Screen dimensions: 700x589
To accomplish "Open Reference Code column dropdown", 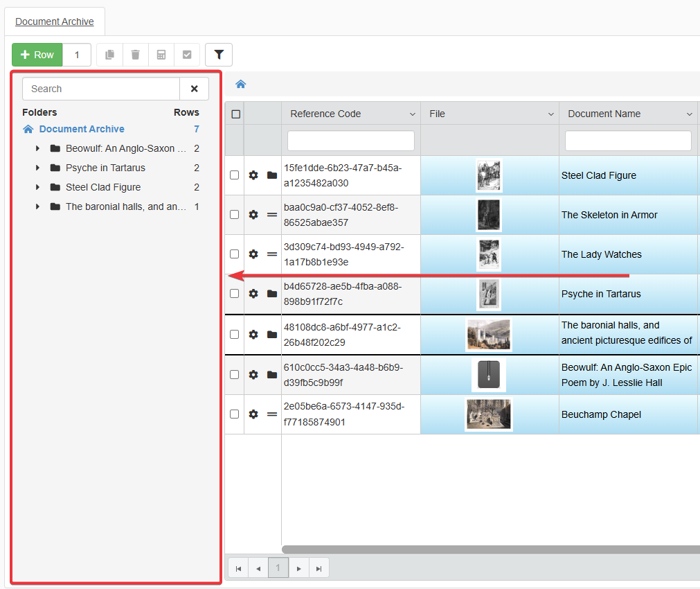I will click(x=413, y=114).
